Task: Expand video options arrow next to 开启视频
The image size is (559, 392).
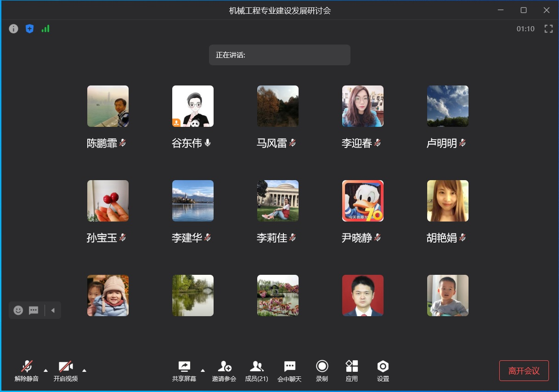Action: pyautogui.click(x=84, y=370)
